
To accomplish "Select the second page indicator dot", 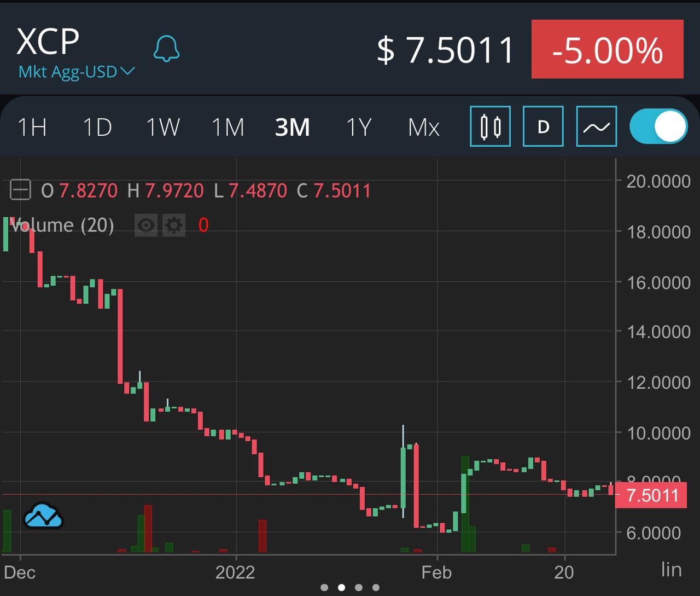I will coord(342,587).
